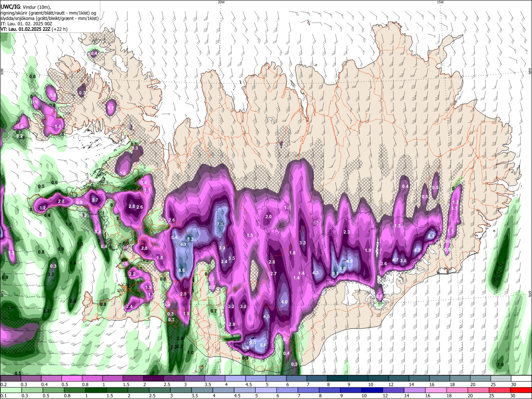Screen dimensions: 532x399
Task: Click the 3.0 precipitation value on the map
Action: point(243,306)
